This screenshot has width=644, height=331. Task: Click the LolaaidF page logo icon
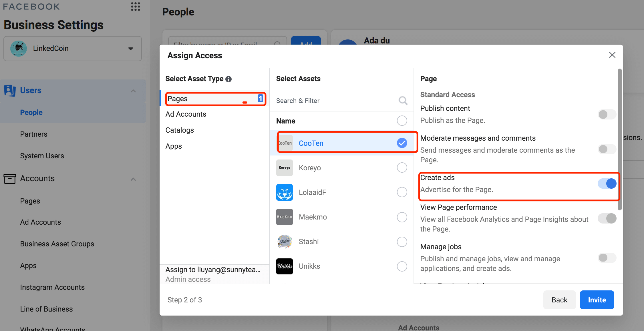coord(284,192)
